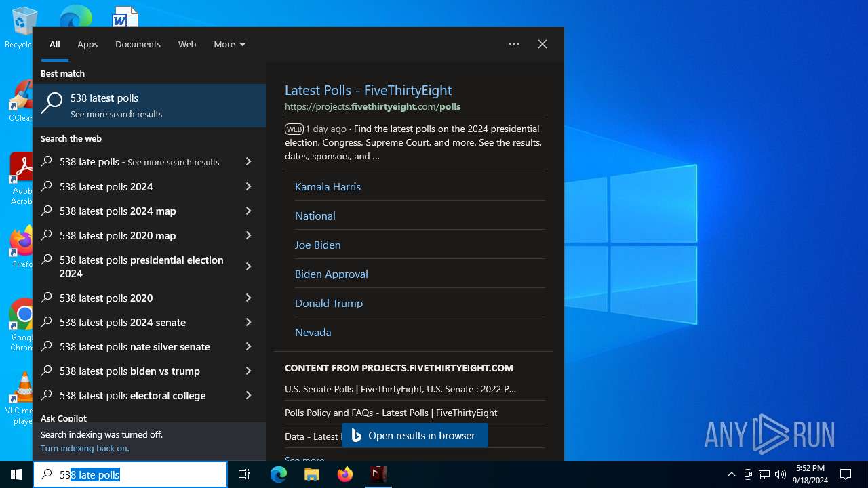Open the VLC media player desktop shortcut

click(x=20, y=399)
